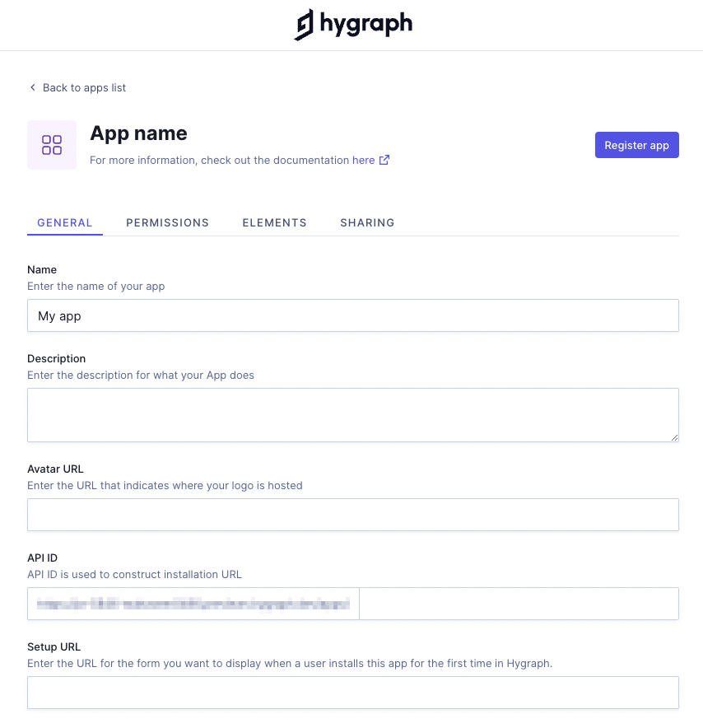Screen dimensions: 703x728
Task: Focus the empty API ID input box
Action: click(x=519, y=604)
